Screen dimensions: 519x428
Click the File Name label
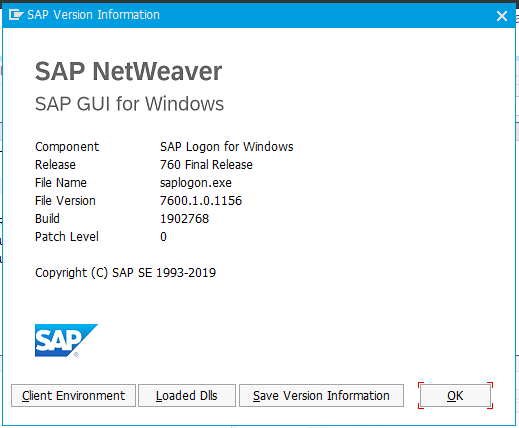[x=61, y=183]
